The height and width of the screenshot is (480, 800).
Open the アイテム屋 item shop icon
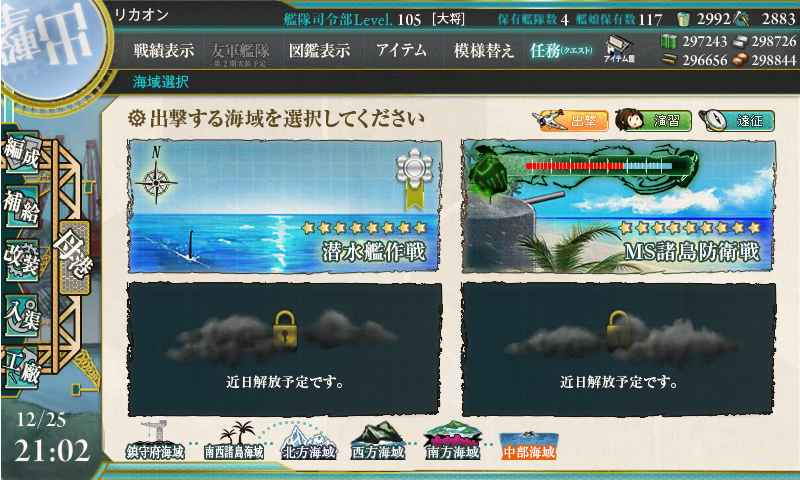coord(619,49)
